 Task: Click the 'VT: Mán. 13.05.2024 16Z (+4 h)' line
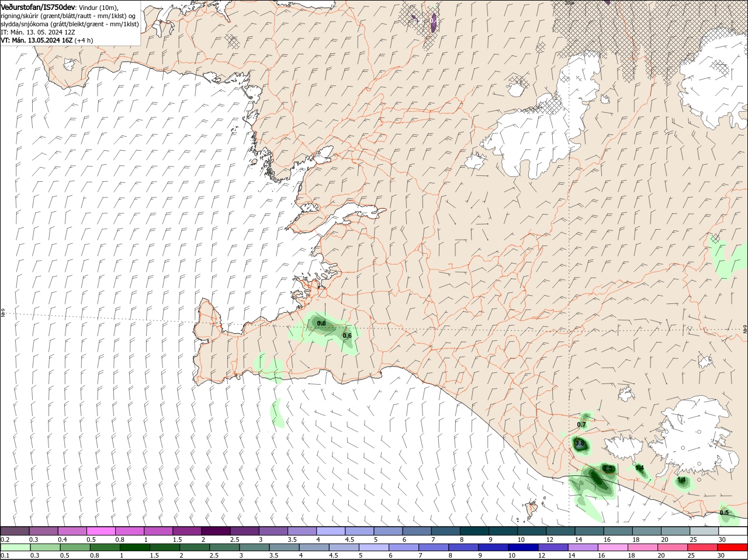[x=47, y=40]
